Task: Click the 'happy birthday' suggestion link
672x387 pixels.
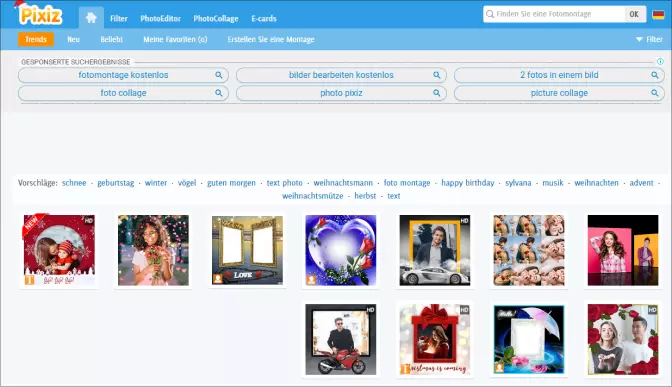Action: pyautogui.click(x=468, y=183)
